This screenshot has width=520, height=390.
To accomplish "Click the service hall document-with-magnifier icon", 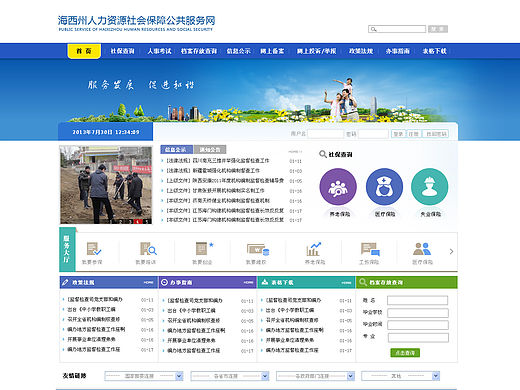I will coord(148,249).
